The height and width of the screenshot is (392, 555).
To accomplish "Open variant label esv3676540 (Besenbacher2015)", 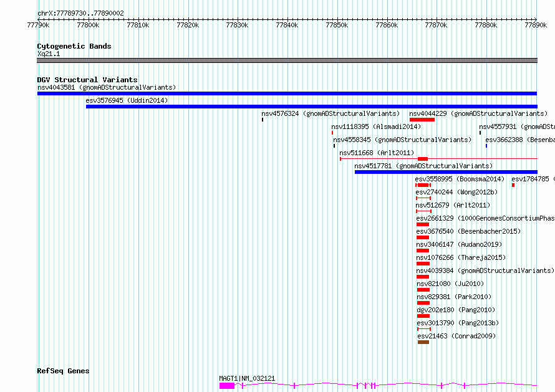I will pos(469,231).
